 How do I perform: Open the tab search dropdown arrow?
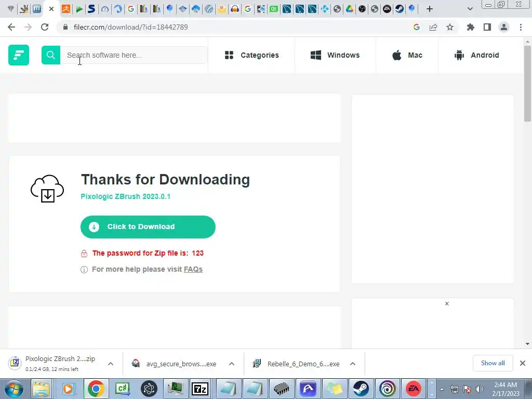click(470, 9)
